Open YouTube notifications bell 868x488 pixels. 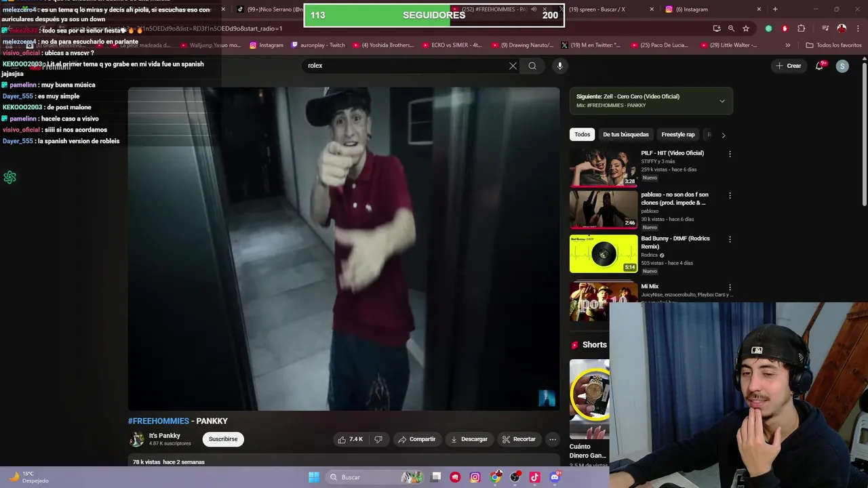[820, 66]
